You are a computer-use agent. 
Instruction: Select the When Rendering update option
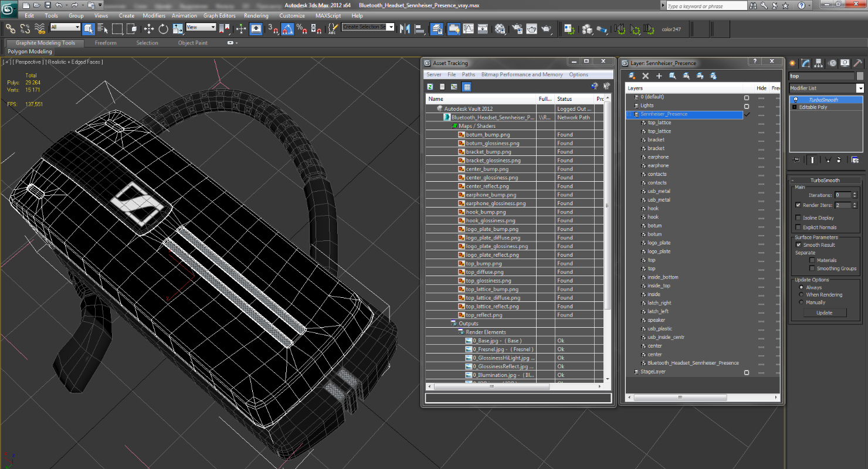802,295
